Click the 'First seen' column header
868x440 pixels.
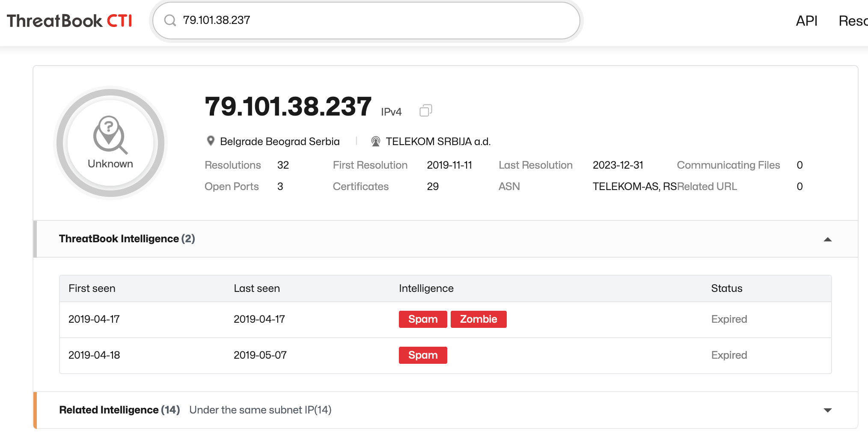point(92,288)
